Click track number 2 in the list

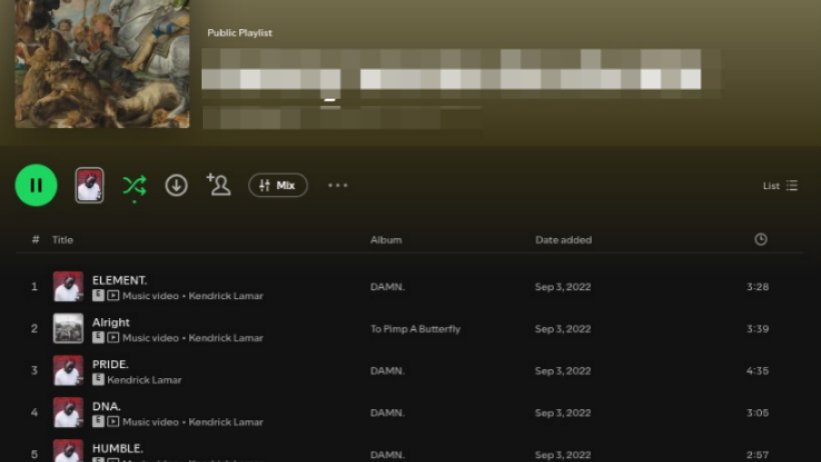coord(35,328)
